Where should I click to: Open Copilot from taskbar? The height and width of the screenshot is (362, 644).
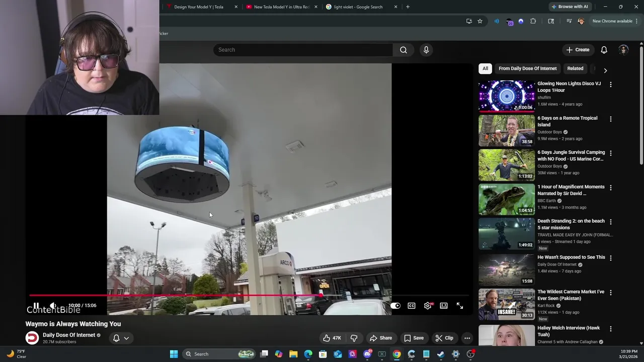[x=279, y=354]
